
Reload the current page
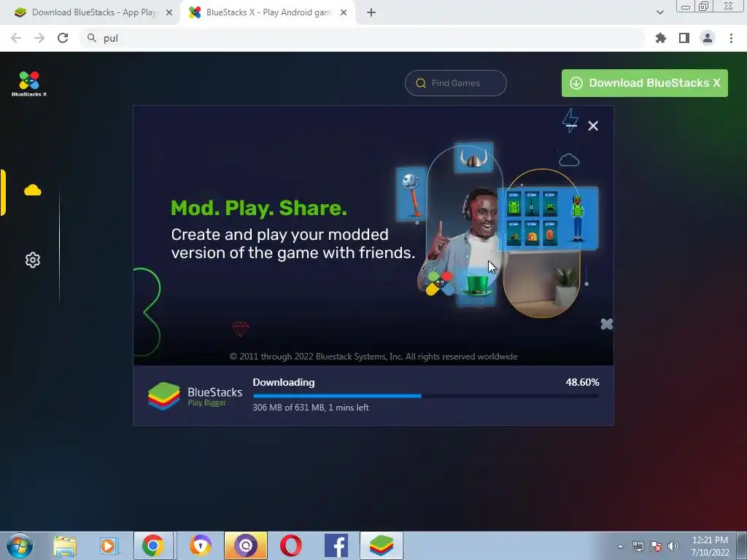(63, 38)
